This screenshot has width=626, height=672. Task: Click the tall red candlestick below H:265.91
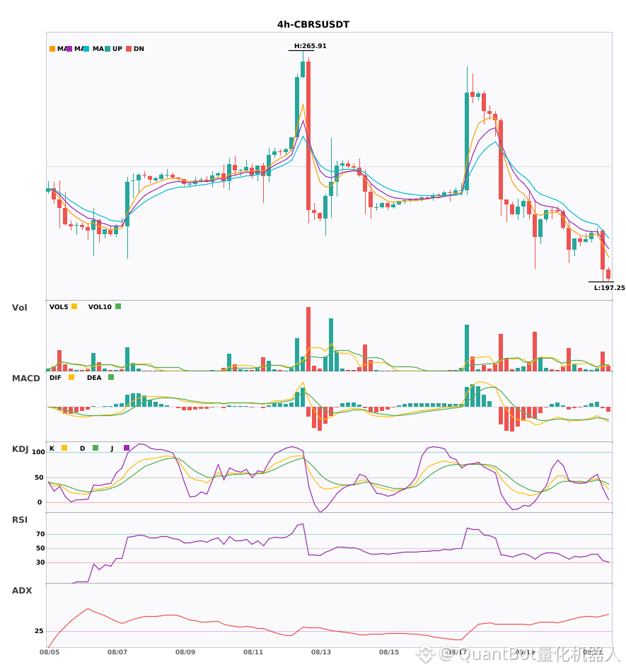click(308, 136)
